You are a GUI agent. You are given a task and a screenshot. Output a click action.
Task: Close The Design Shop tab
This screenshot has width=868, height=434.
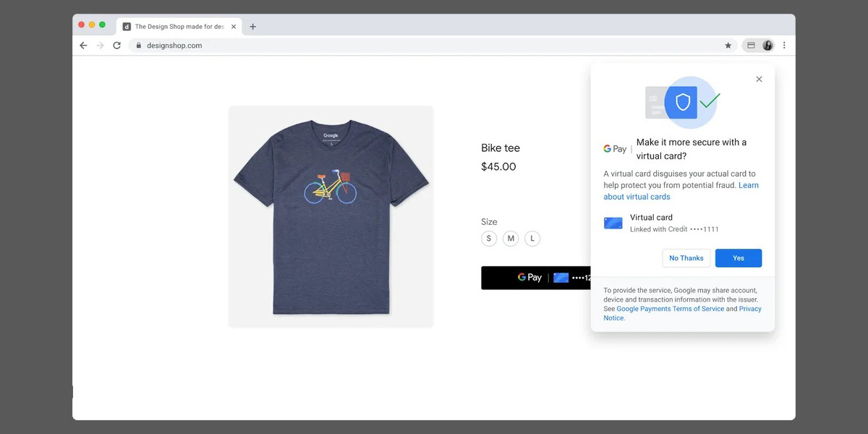[x=234, y=27]
